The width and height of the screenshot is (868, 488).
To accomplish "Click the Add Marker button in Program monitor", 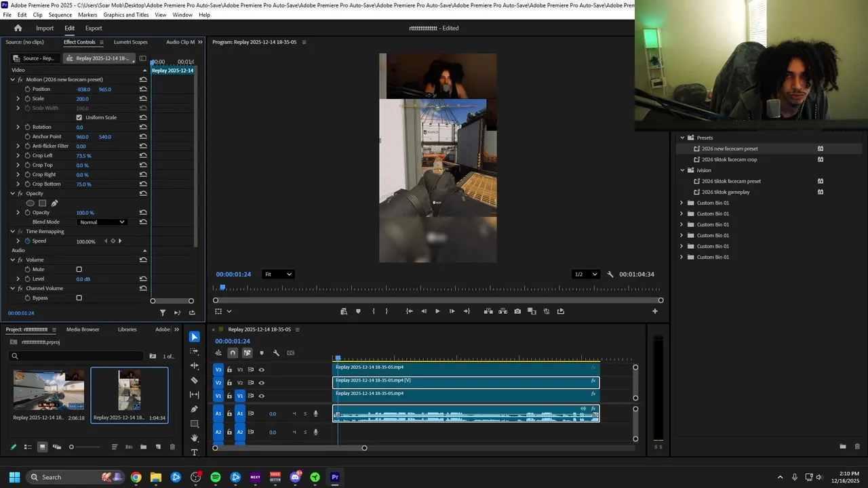I will 358,311.
